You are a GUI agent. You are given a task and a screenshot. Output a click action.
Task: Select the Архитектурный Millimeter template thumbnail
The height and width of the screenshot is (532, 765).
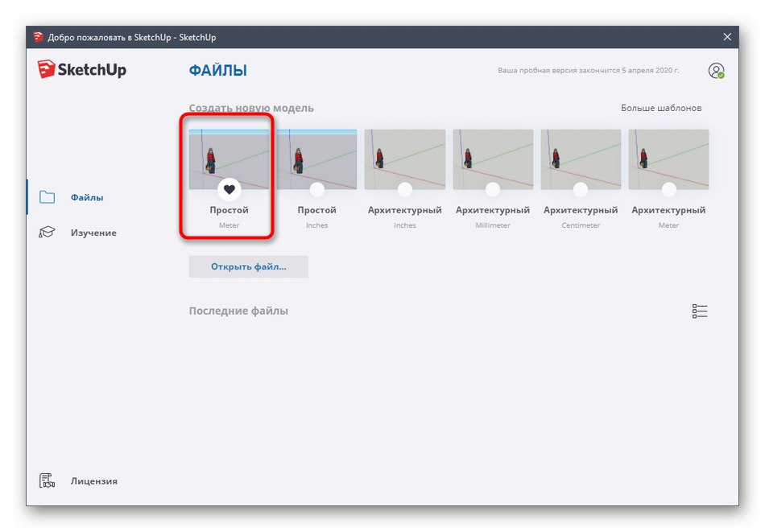pos(493,159)
